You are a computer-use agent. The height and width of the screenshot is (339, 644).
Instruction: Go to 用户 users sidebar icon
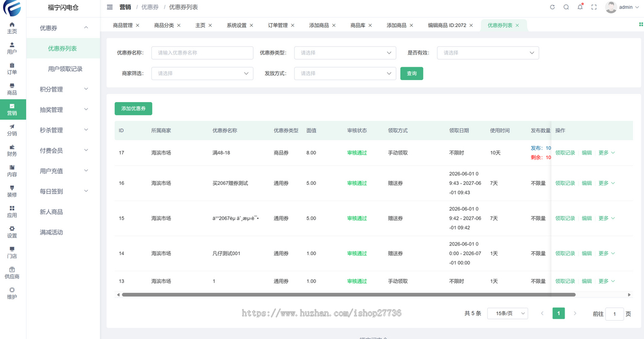[x=12, y=48]
